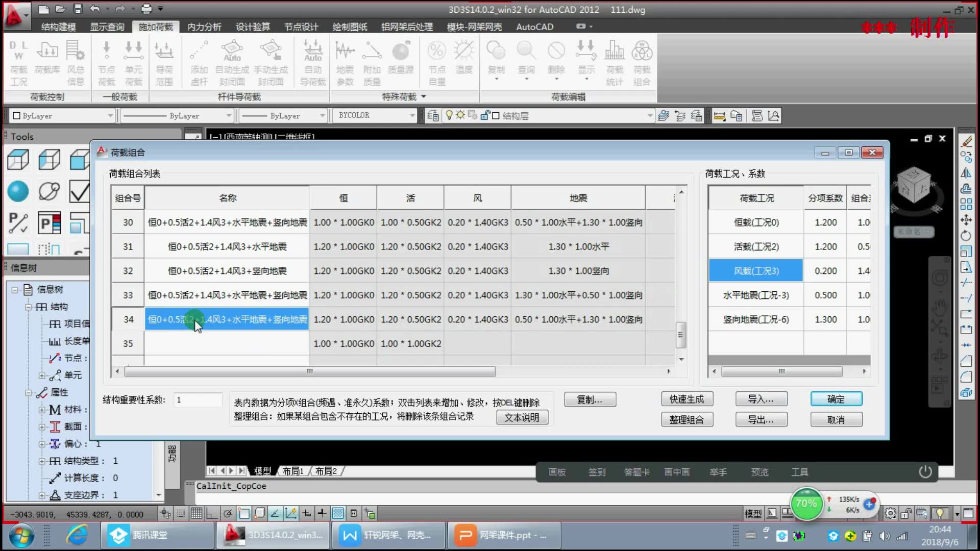The image size is (980, 551).
Task: Toggle layer on/off lightbulb icon
Action: tap(449, 116)
